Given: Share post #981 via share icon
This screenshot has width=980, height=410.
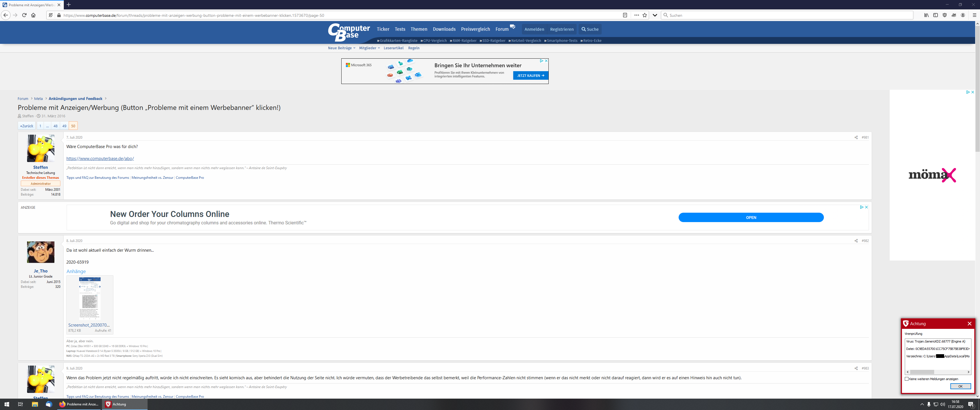Looking at the screenshot, I should pos(856,137).
